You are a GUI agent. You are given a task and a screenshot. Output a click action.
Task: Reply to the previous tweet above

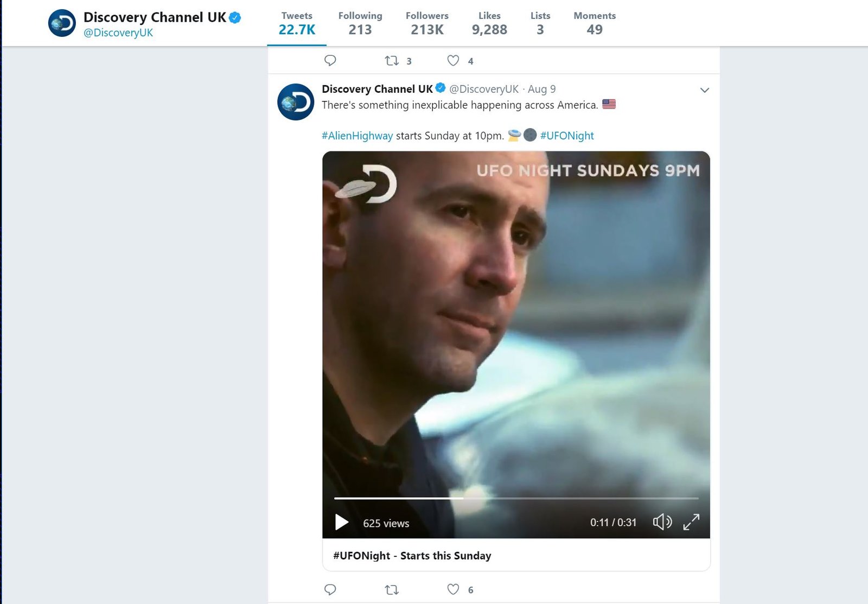pyautogui.click(x=330, y=60)
